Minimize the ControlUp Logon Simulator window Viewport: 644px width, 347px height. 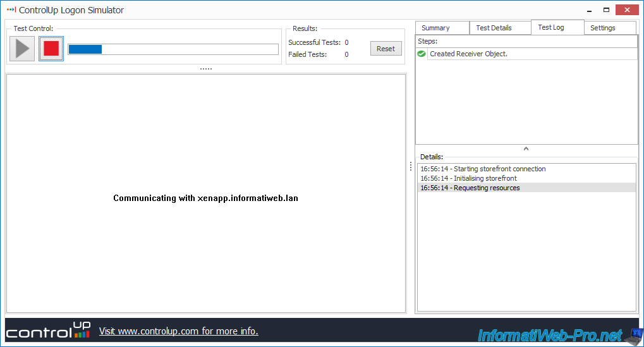pyautogui.click(x=590, y=10)
